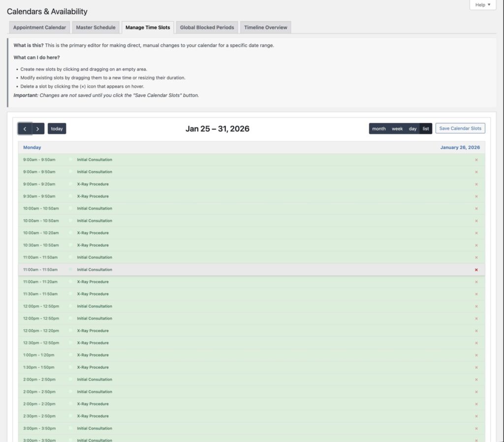504x442 pixels.
Task: Switch calendar to week view
Action: (x=397, y=129)
